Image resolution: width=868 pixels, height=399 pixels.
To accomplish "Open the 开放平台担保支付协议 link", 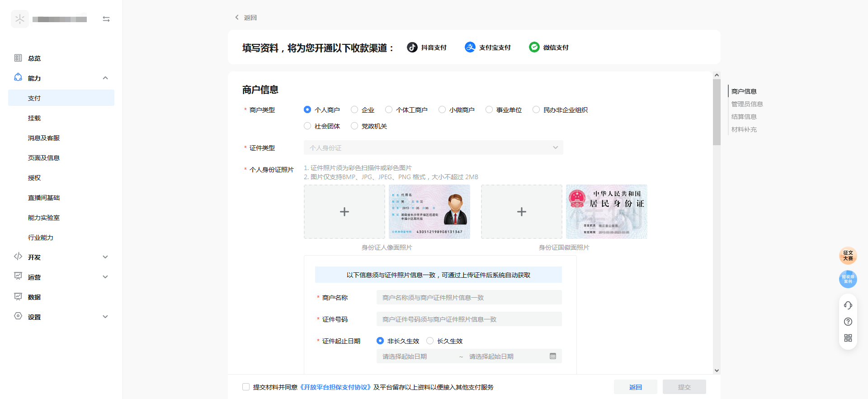I will 335,387.
